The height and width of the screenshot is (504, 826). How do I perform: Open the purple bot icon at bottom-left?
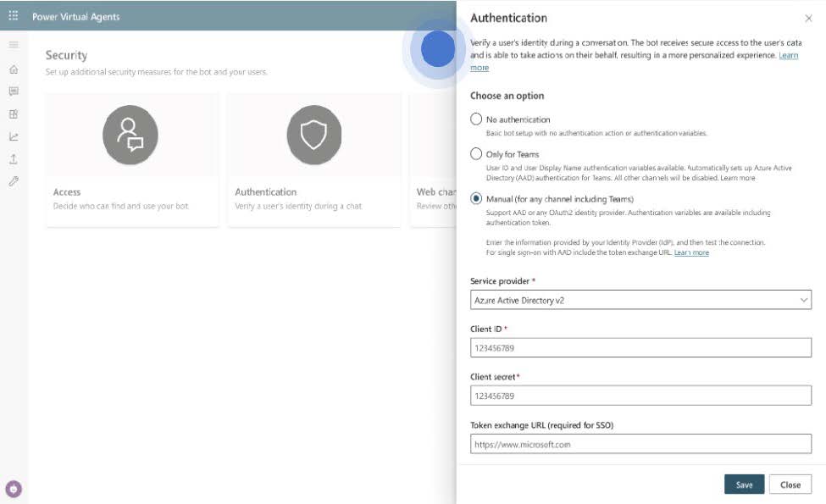pos(14,489)
